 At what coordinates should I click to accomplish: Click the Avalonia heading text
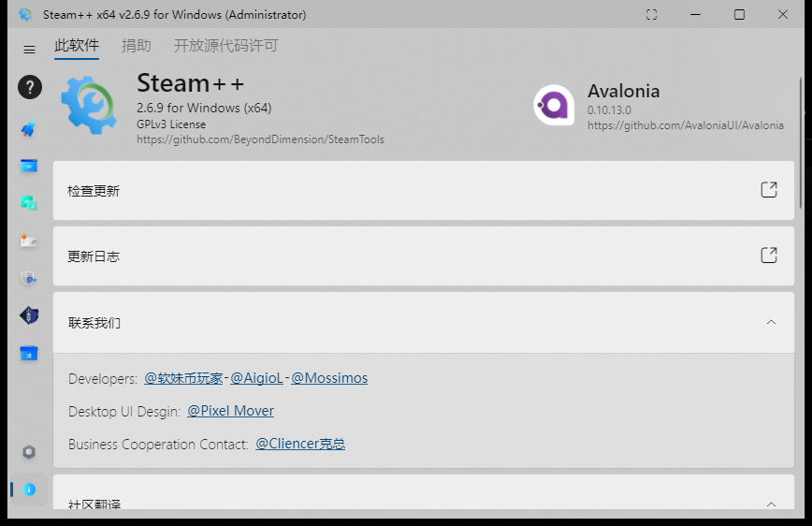(x=623, y=91)
